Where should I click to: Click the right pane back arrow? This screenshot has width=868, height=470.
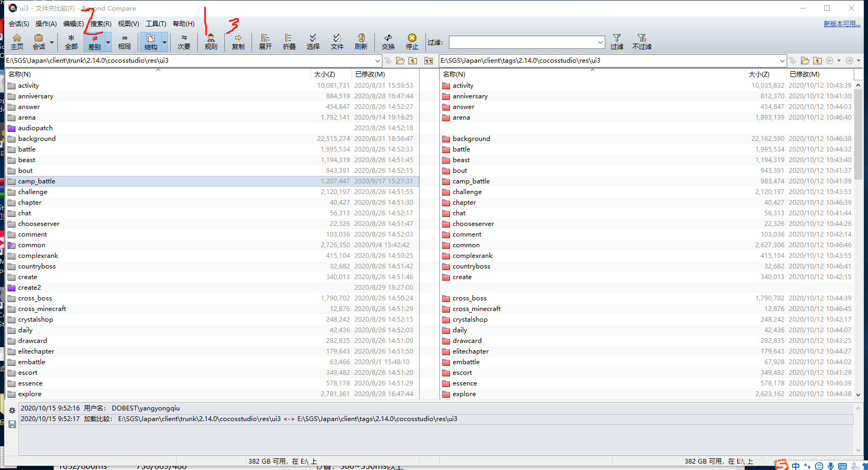[830, 61]
